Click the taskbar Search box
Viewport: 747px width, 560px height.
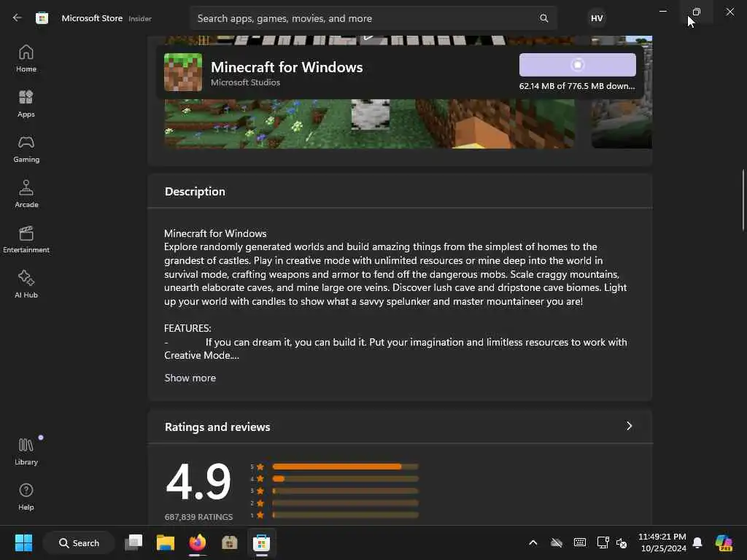(79, 542)
